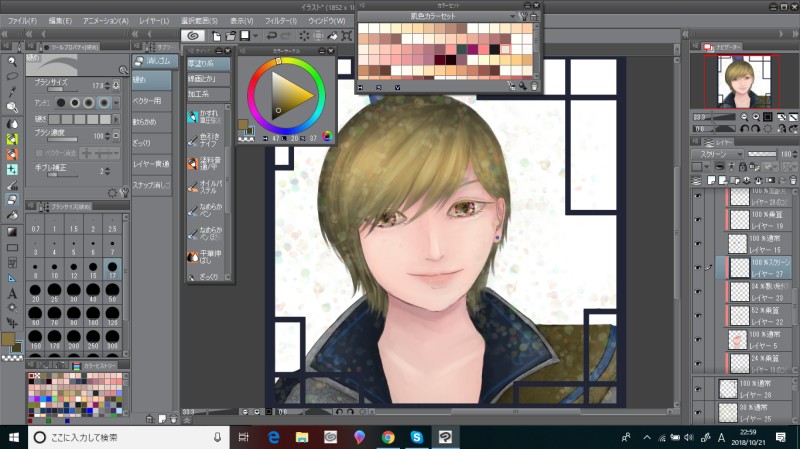Screen dimensions: 800x449
Task: Open the レイヤー(L) menu
Action: 154,21
